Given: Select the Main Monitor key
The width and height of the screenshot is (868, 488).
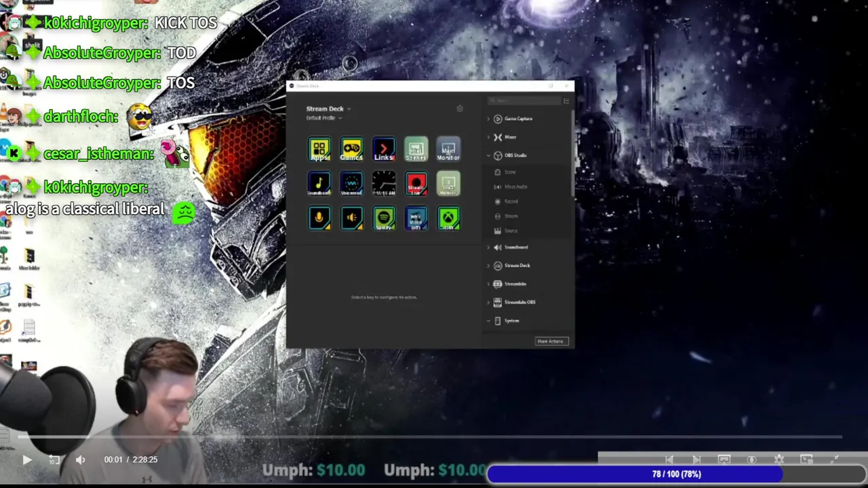Looking at the screenshot, I should pos(448,150).
